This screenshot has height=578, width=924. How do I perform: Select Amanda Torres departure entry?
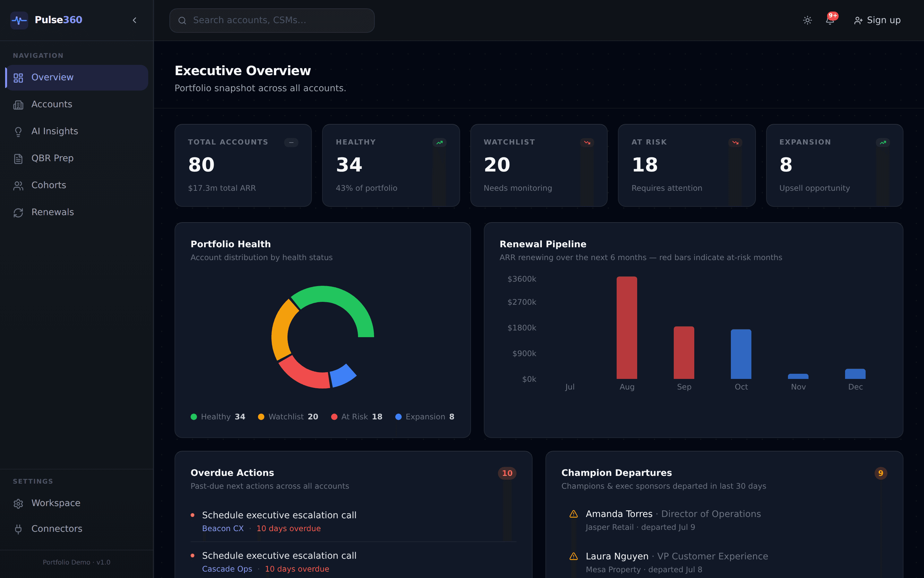pyautogui.click(x=724, y=520)
